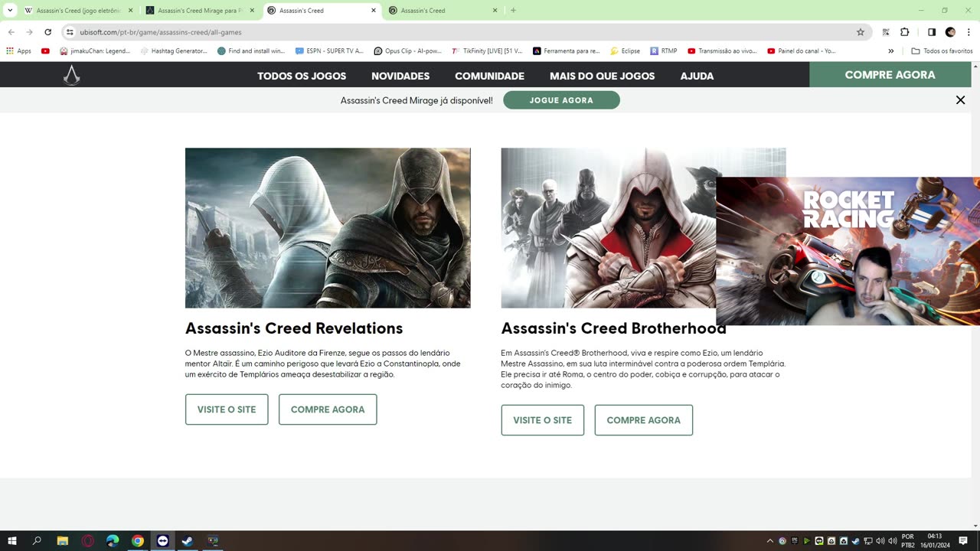
Task: Click the Windows Start button
Action: coord(11,541)
